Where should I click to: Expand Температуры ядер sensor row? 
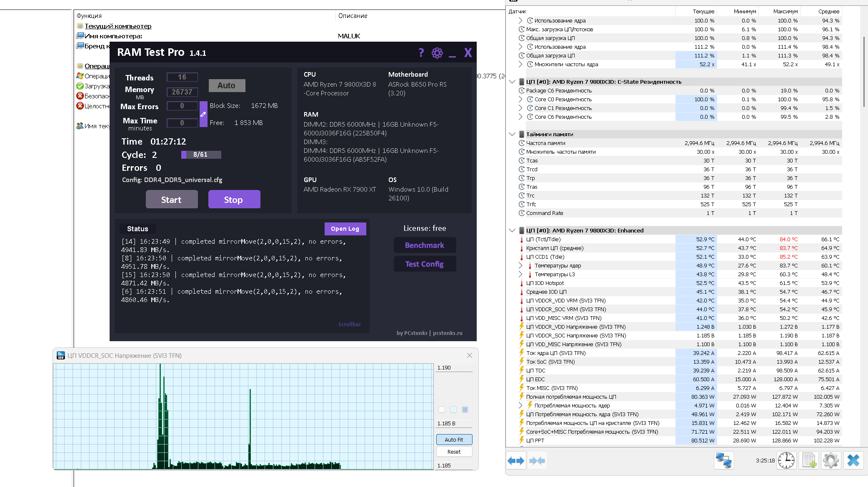pos(520,265)
